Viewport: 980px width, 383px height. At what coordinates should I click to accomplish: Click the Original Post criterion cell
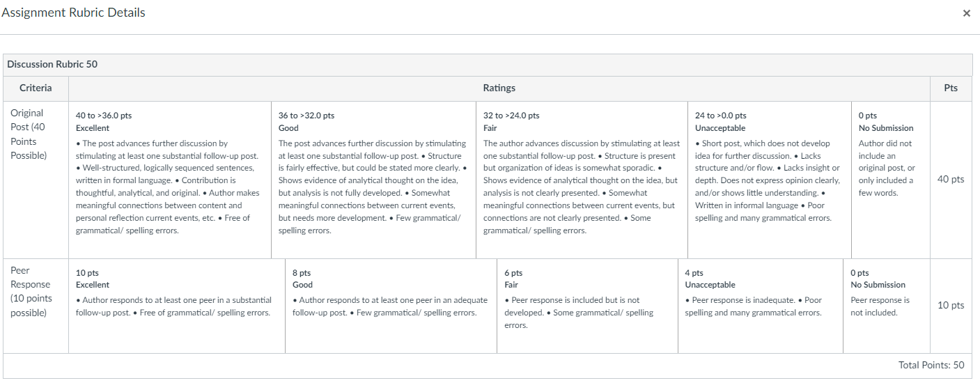pos(36,180)
